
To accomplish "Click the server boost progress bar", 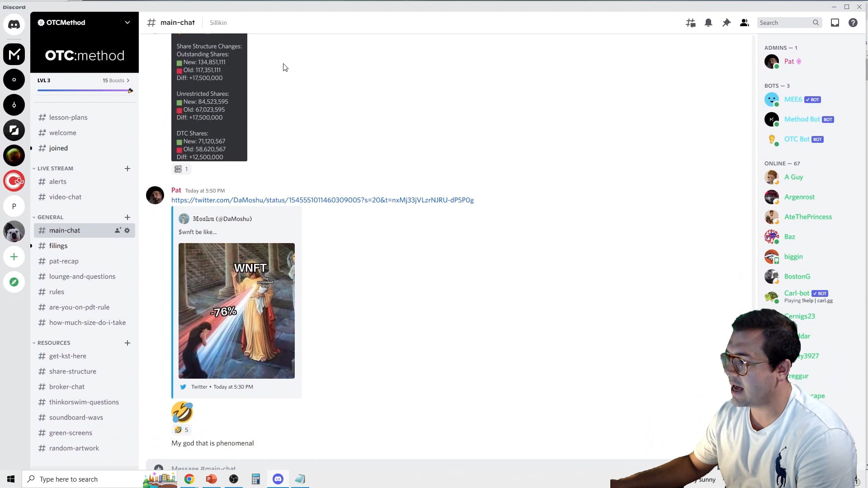I will (85, 90).
